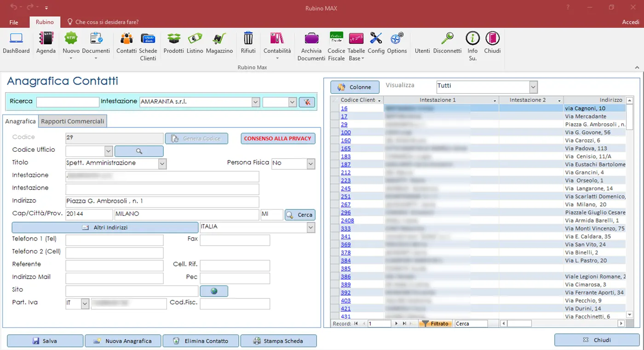Image resolution: width=644 pixels, height=350 pixels.
Task: Click the Stampa Scheda button
Action: 278,341
